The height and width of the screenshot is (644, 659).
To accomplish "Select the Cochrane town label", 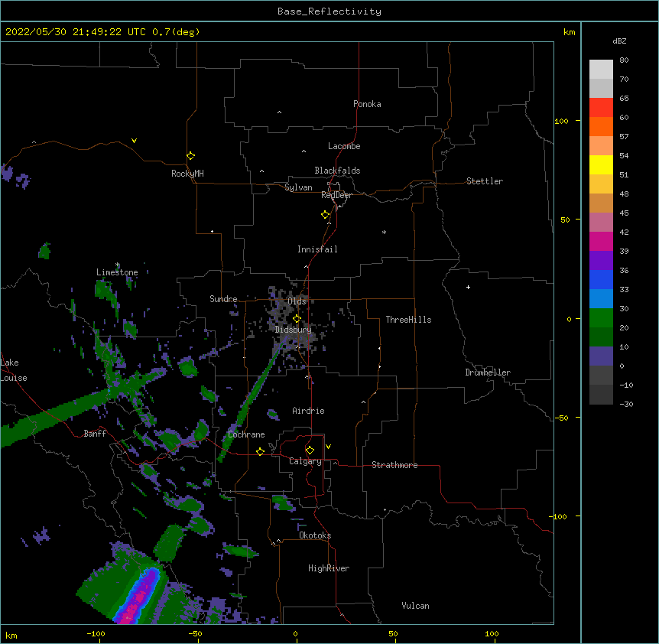I will [x=246, y=434].
